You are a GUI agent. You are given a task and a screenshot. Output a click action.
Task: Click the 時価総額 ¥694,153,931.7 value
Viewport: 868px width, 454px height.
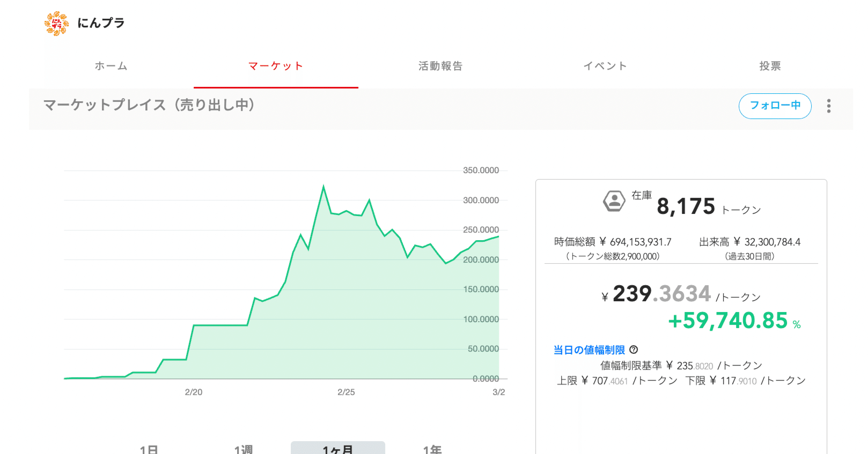click(613, 242)
